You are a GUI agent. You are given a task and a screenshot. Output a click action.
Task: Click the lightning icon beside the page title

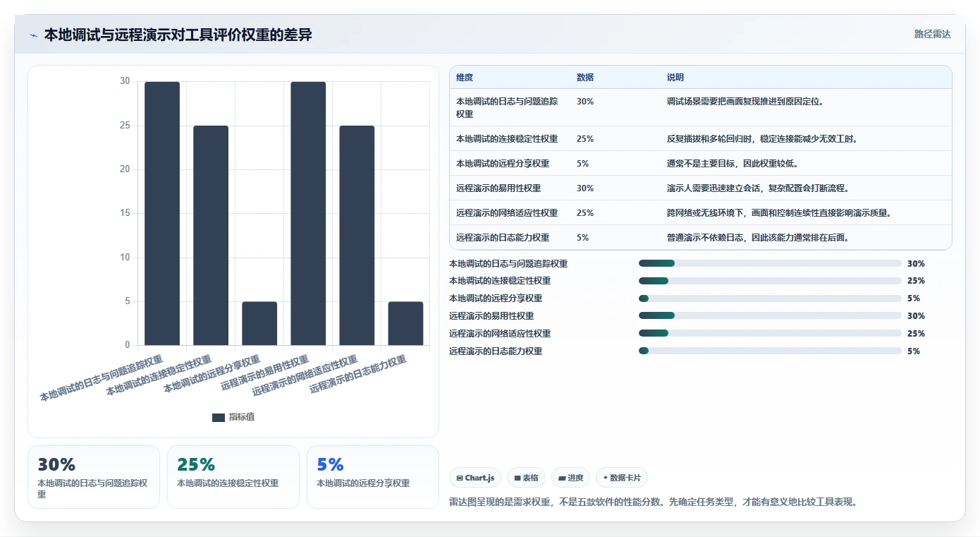(33, 35)
